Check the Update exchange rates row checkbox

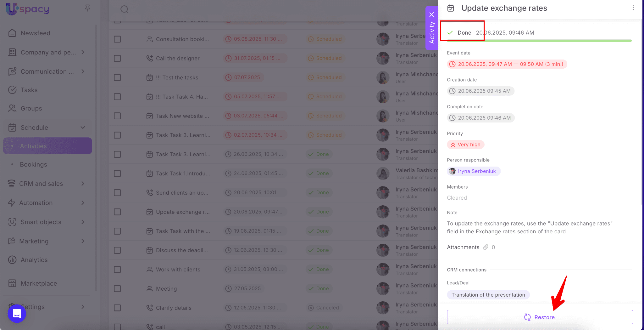tap(117, 212)
